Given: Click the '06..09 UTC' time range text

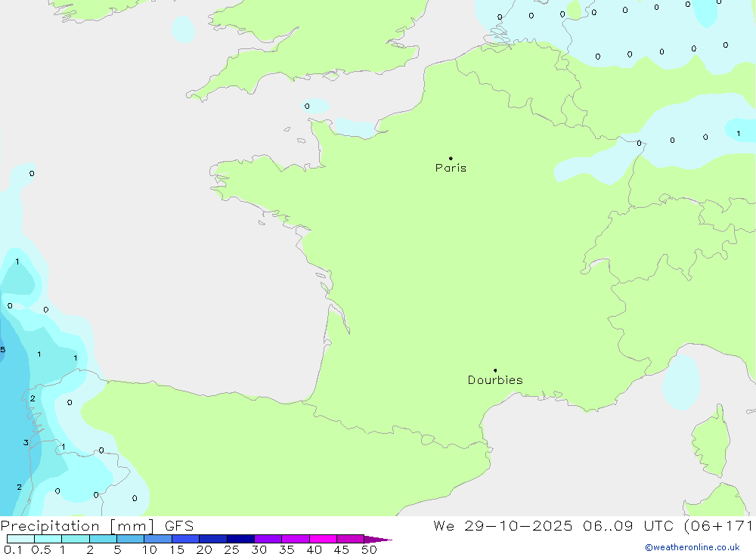Looking at the screenshot, I should point(624,526).
